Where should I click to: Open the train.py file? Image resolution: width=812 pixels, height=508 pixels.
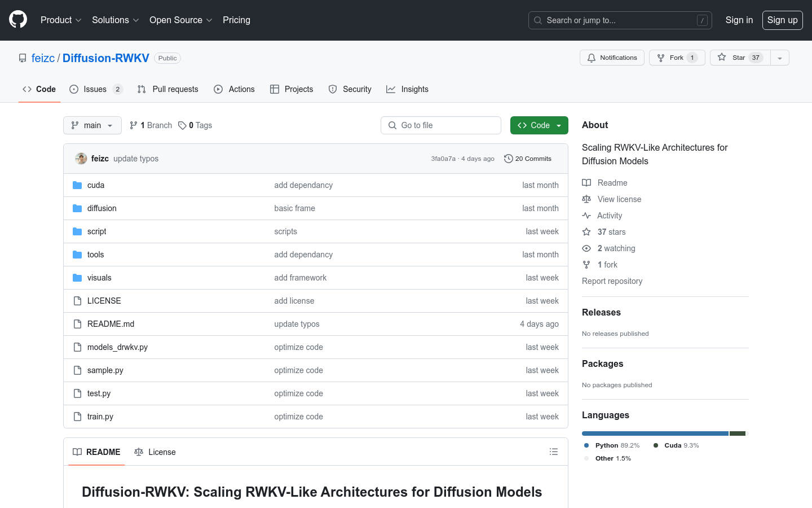pyautogui.click(x=100, y=417)
